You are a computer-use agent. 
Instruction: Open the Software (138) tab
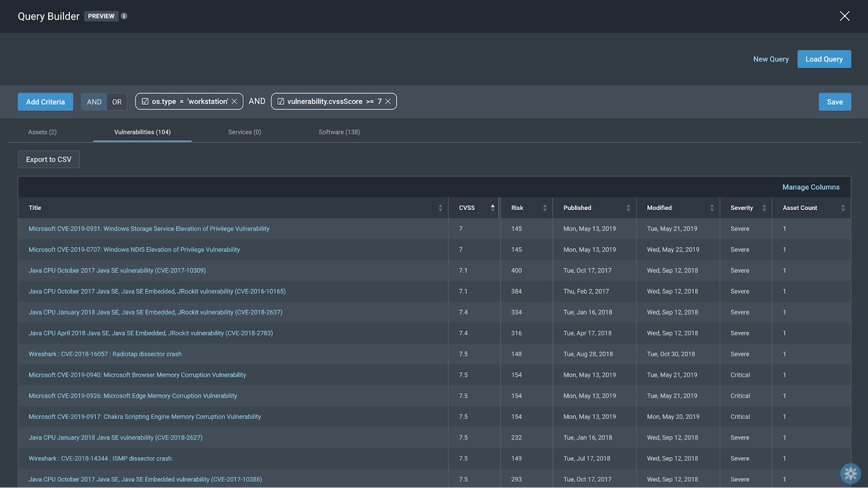(339, 132)
